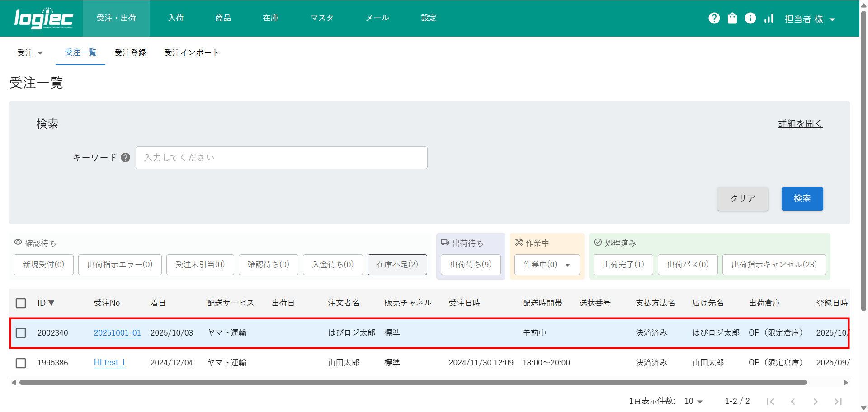Go to the next page arrow

point(815,401)
